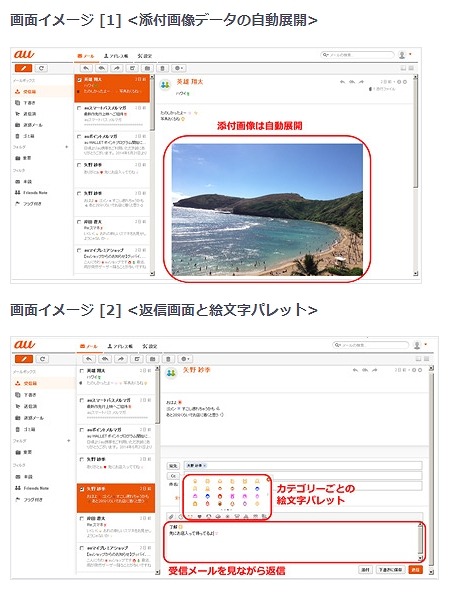Open the user avatar menu in image [2]
Screen dimensions: 457x594
[x=419, y=345]
